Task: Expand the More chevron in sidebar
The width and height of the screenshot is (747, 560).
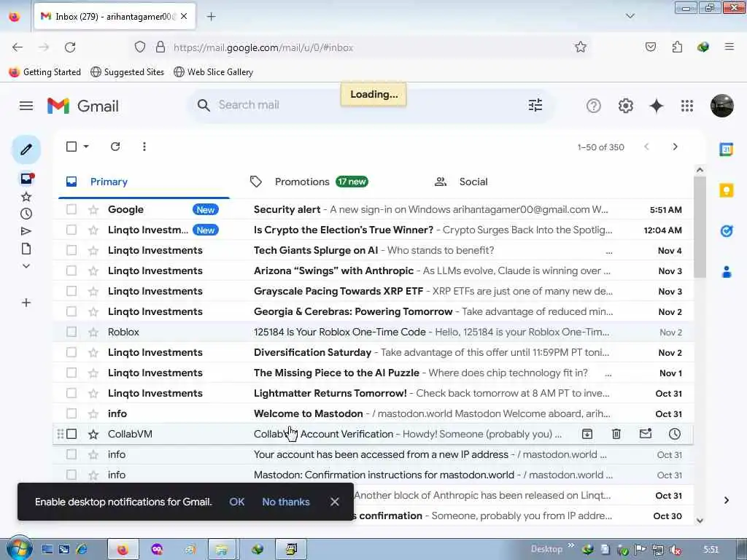Action: (26, 266)
